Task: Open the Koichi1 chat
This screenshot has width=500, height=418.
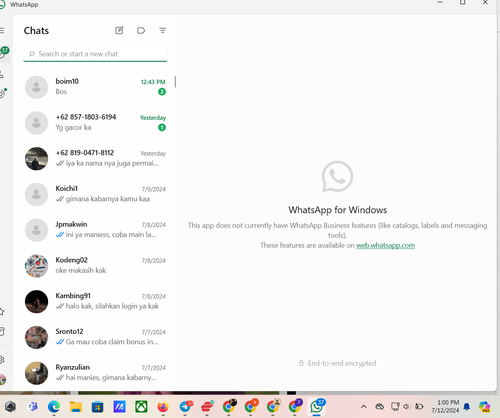Action: coord(95,194)
